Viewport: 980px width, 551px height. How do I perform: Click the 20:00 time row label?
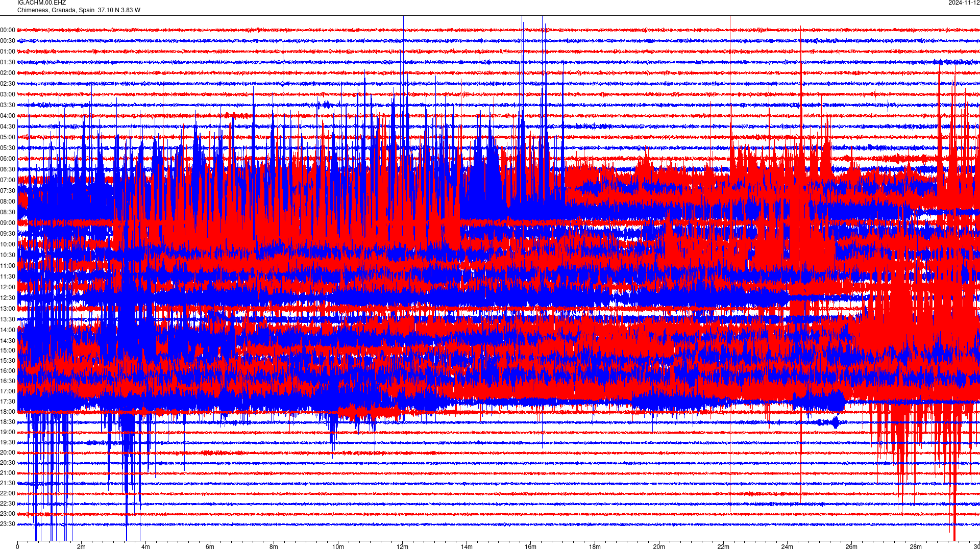click(x=8, y=453)
